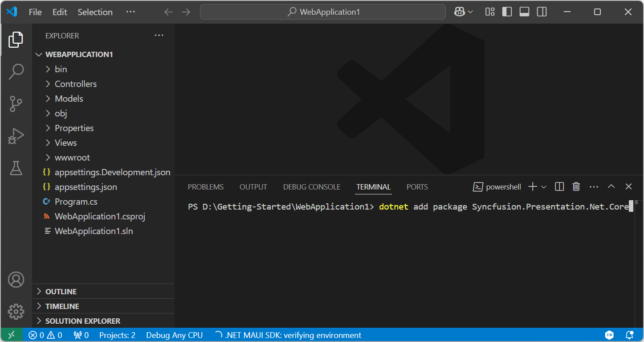This screenshot has width=644, height=342.
Task: Maximize the panel size chevron
Action: click(x=611, y=187)
